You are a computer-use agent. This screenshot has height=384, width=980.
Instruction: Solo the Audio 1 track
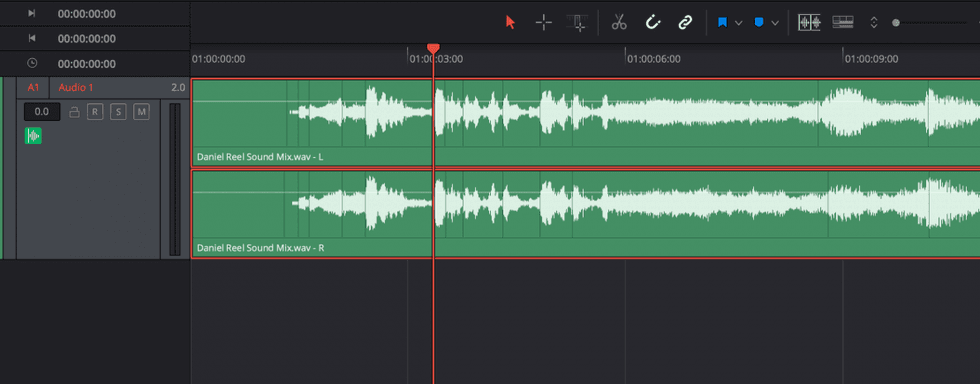118,112
